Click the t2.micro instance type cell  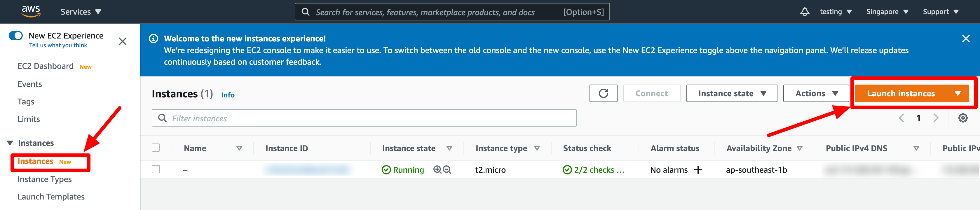(x=490, y=170)
